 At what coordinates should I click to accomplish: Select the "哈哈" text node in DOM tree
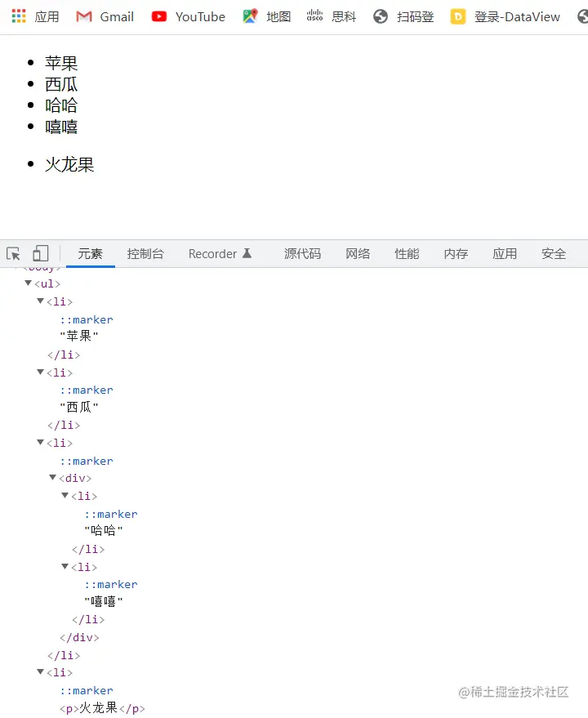pos(104,531)
